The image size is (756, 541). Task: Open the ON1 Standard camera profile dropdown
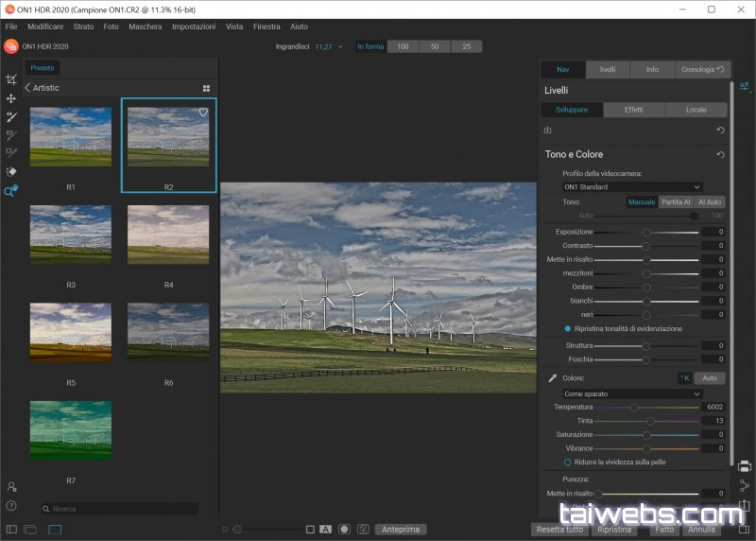632,187
